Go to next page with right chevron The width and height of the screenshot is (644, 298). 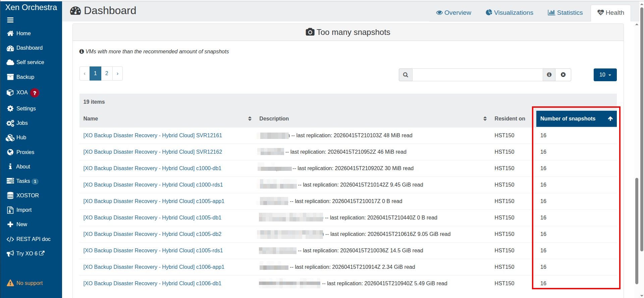[x=117, y=73]
